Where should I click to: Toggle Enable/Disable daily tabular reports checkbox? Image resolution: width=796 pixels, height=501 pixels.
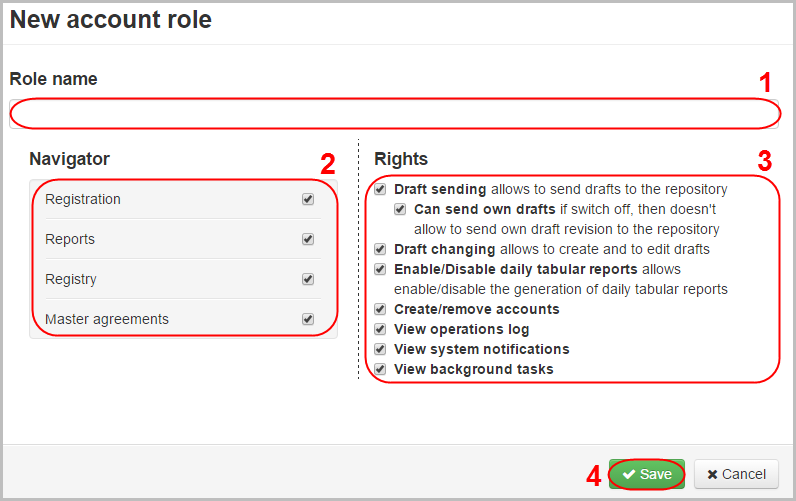(380, 269)
